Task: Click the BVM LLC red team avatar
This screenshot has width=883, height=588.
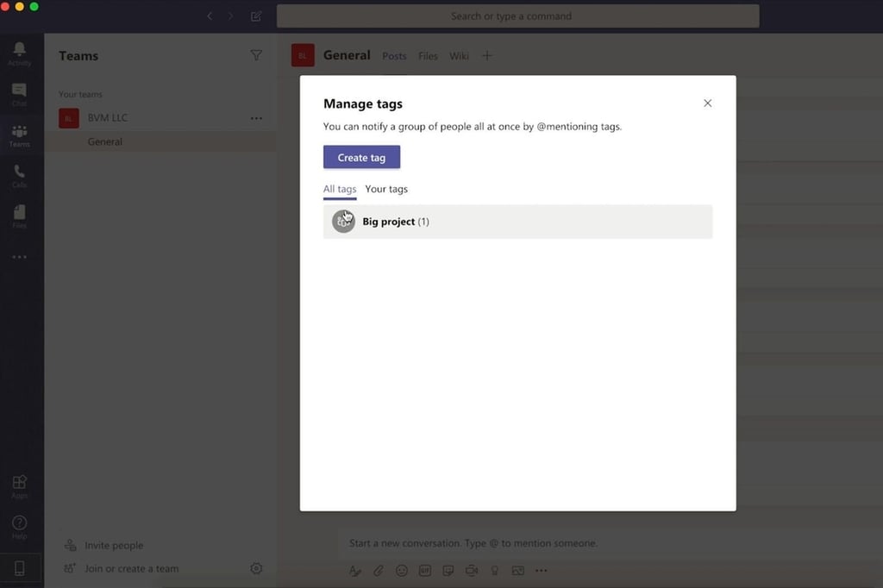Action: point(69,118)
